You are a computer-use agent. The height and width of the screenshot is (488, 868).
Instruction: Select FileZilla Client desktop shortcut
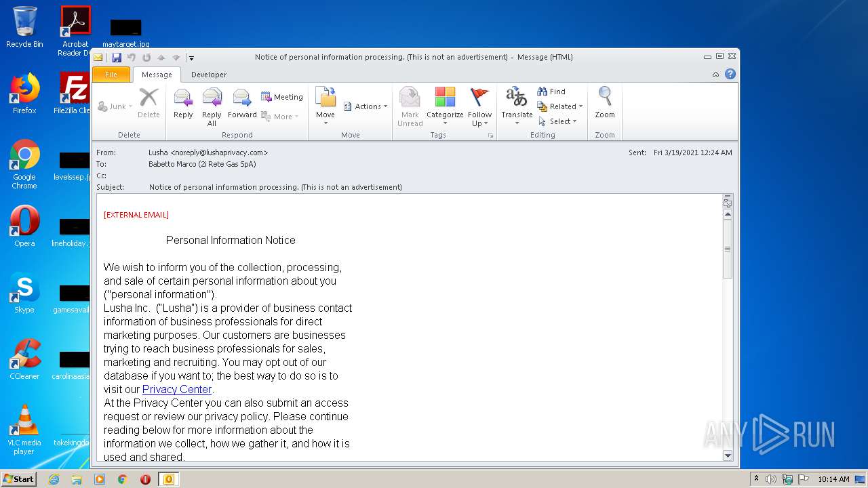(x=73, y=94)
